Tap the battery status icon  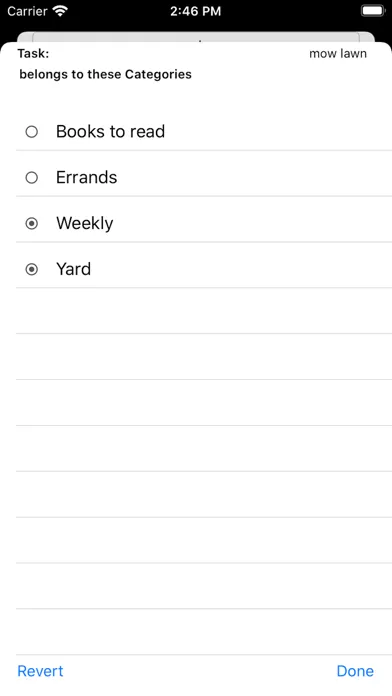(373, 11)
